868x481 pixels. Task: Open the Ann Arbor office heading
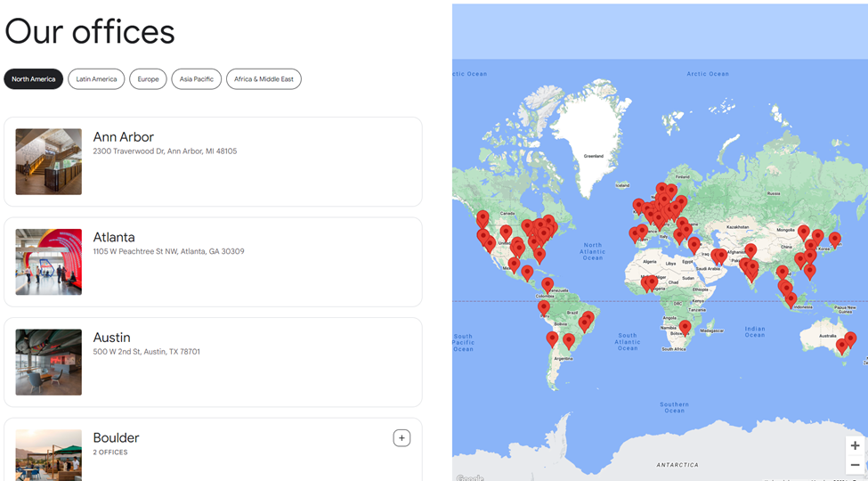tap(124, 137)
